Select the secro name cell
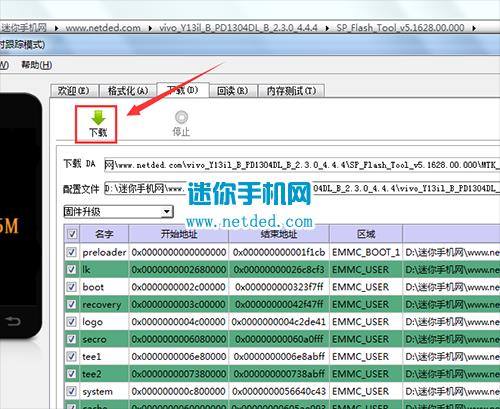Screen dimensions: 500x409 coord(104,339)
